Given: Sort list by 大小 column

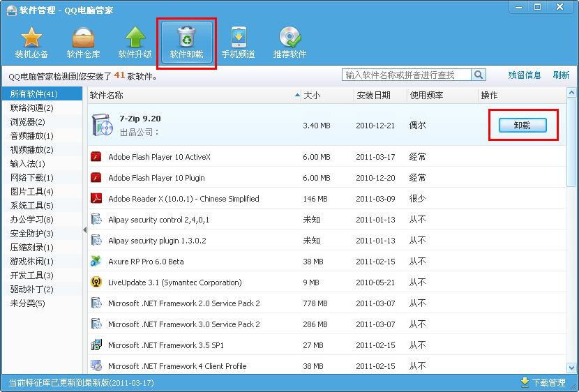Looking at the screenshot, I should tap(312, 95).
